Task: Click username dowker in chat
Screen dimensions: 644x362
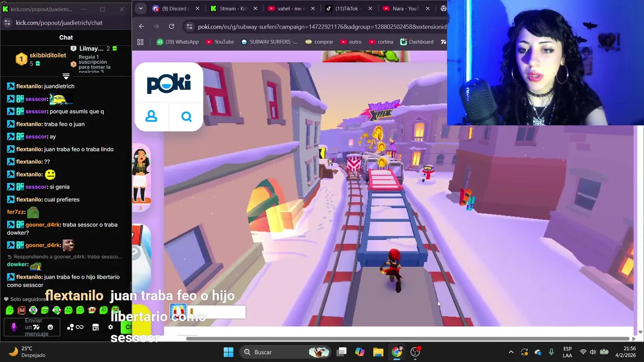Action: click(17, 264)
